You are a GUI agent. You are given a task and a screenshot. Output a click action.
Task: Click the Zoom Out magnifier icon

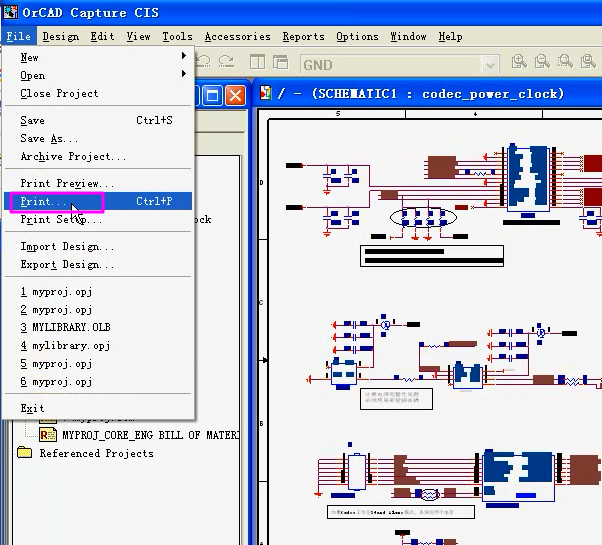tap(542, 63)
